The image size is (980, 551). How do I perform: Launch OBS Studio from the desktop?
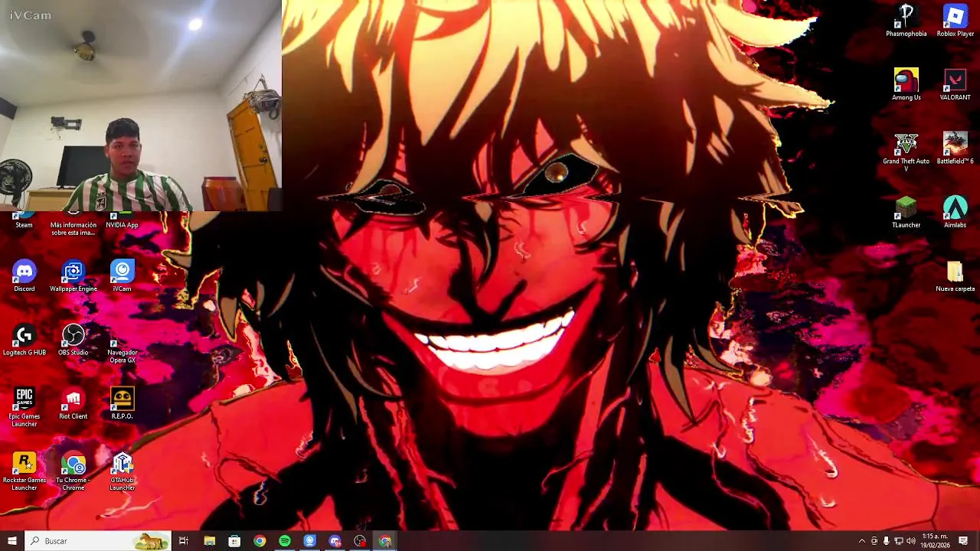click(73, 340)
